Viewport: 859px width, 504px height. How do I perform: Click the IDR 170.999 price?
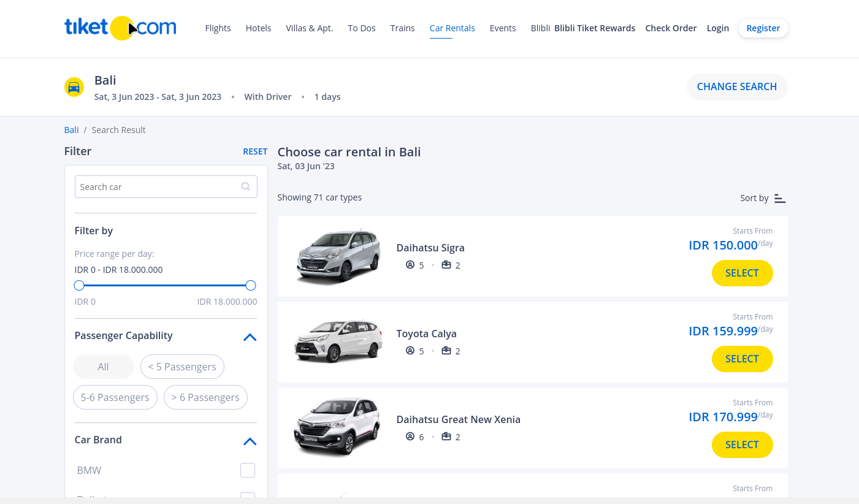(x=723, y=417)
